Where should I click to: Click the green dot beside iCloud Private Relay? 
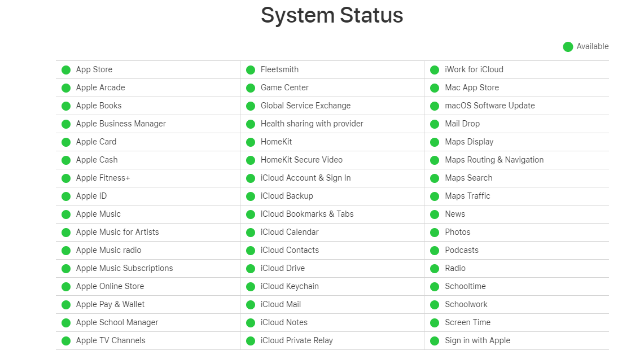pyautogui.click(x=251, y=341)
